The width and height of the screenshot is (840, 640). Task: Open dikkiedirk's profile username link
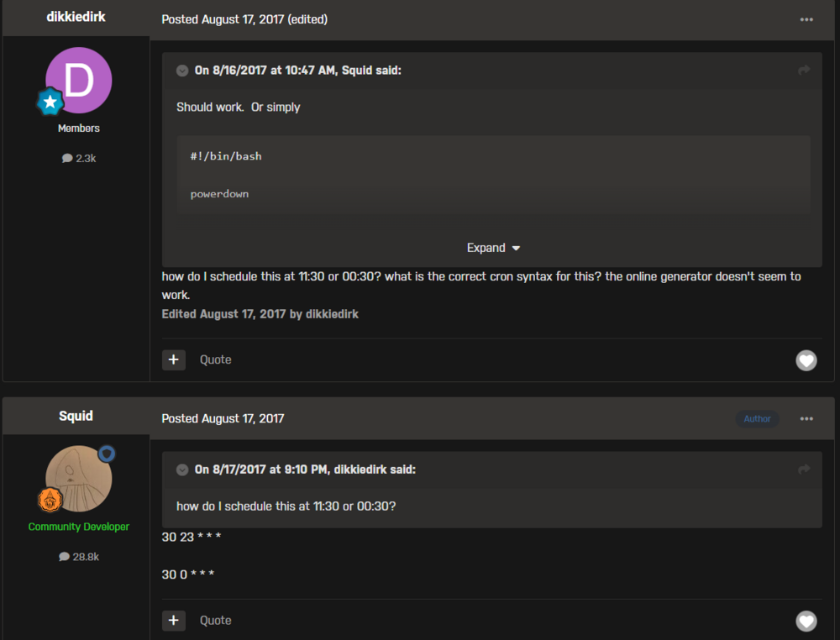(76, 17)
